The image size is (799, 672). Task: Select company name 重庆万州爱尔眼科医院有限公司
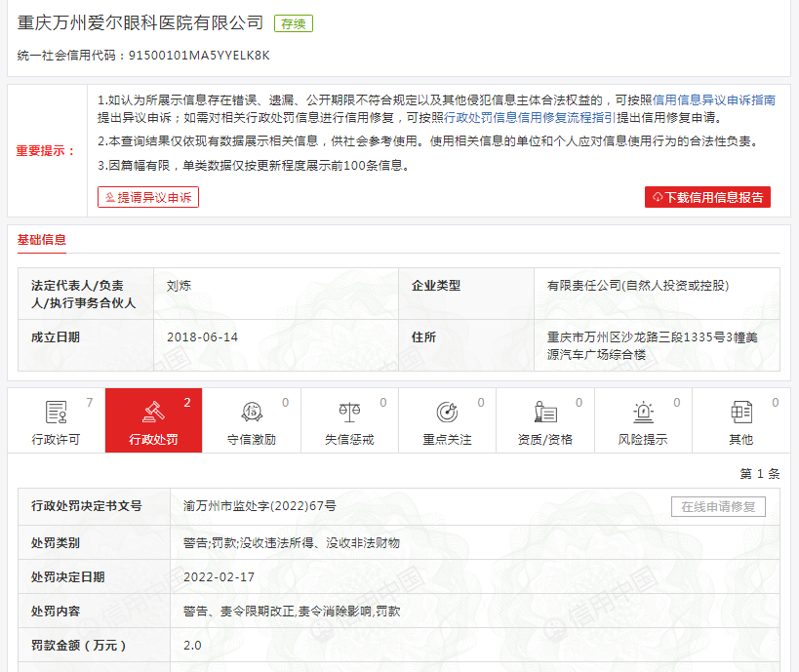coord(140,23)
